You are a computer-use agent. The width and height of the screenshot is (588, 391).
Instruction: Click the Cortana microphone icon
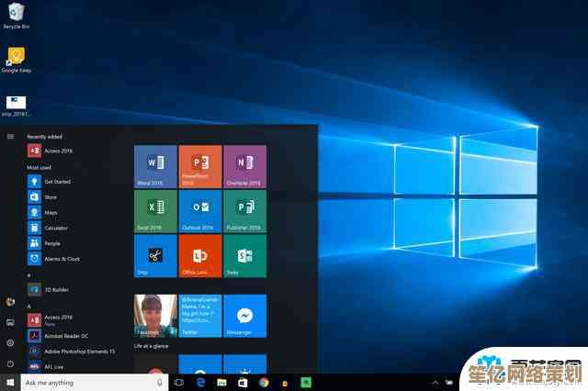coord(160,382)
